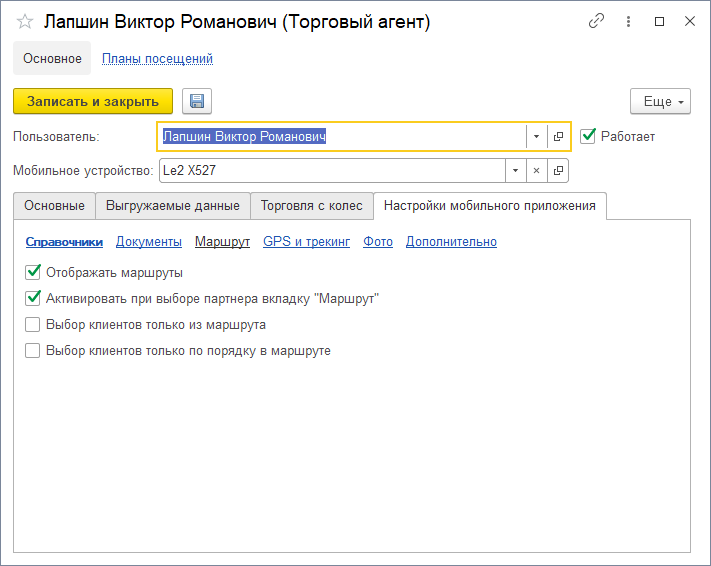
Task: Uncheck the Работает checkbox
Action: coord(588,136)
